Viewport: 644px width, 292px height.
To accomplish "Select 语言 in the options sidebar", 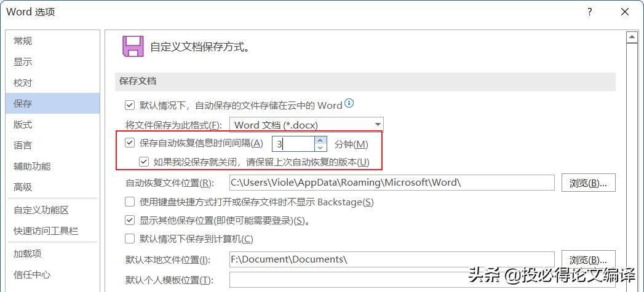I will click(53, 145).
